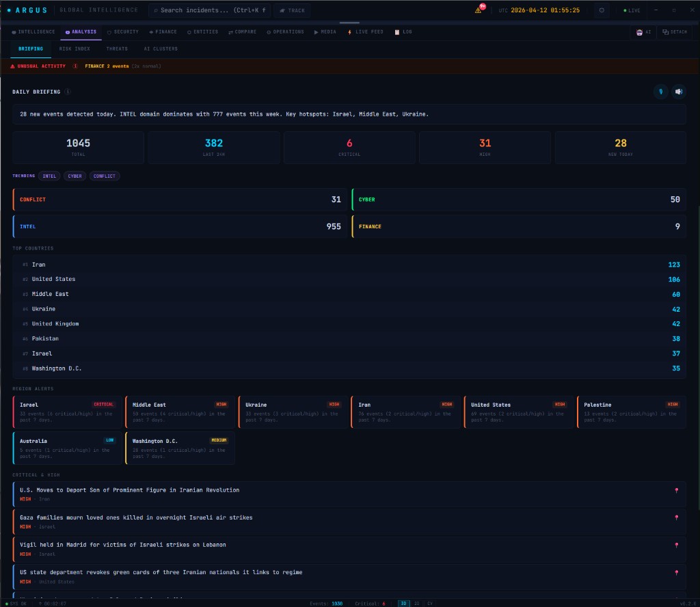Select United Kingdom in Top Countries list

pyautogui.click(x=349, y=324)
